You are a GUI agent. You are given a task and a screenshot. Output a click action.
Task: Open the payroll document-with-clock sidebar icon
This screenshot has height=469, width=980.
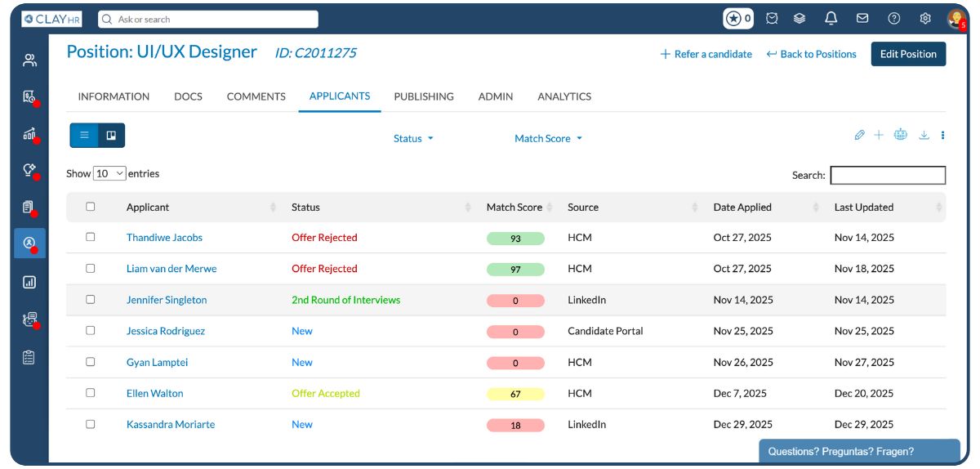click(29, 97)
